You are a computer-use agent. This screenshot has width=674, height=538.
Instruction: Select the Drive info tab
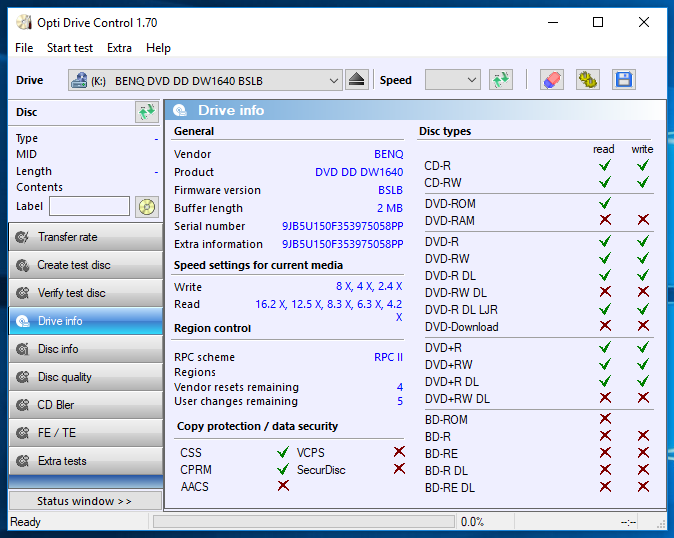tap(86, 321)
